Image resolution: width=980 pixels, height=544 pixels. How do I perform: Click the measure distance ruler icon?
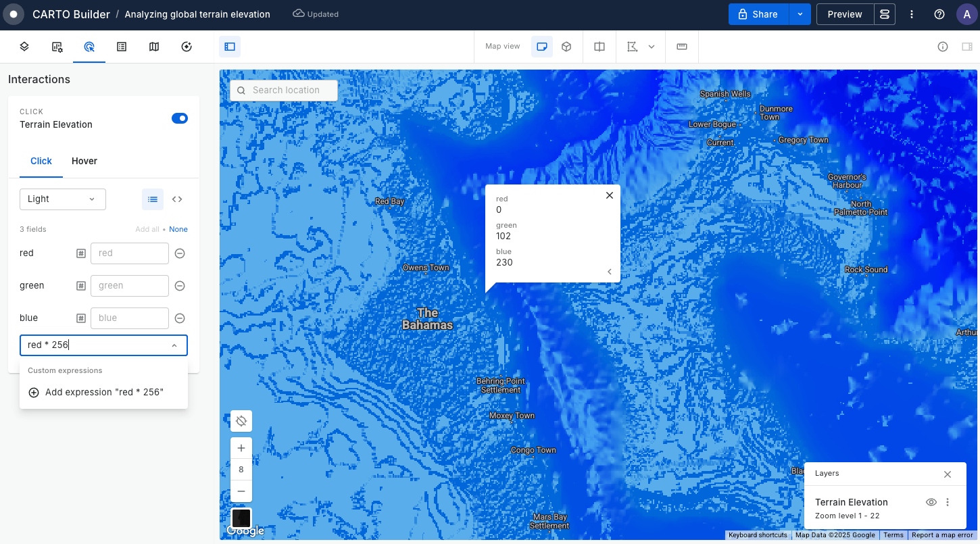(681, 47)
